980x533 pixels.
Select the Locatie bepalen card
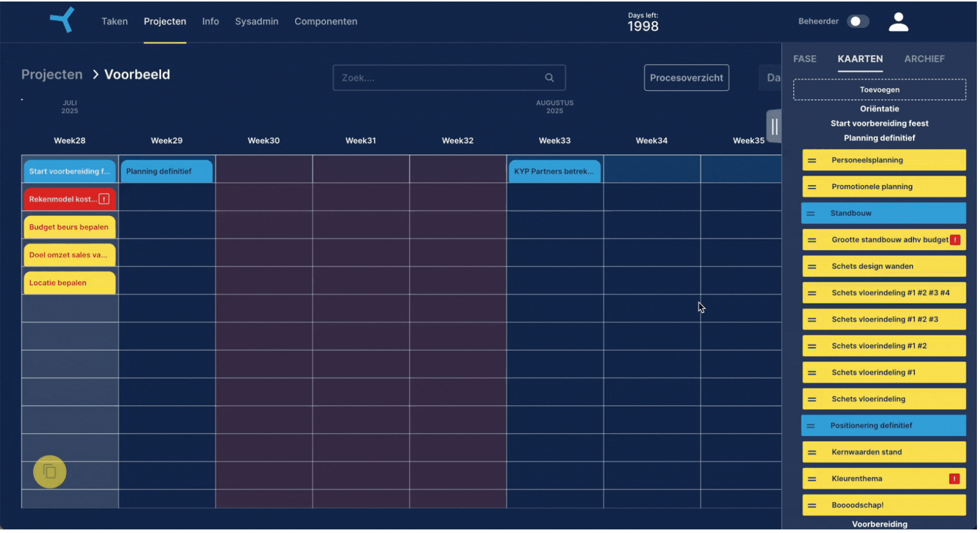click(x=69, y=283)
